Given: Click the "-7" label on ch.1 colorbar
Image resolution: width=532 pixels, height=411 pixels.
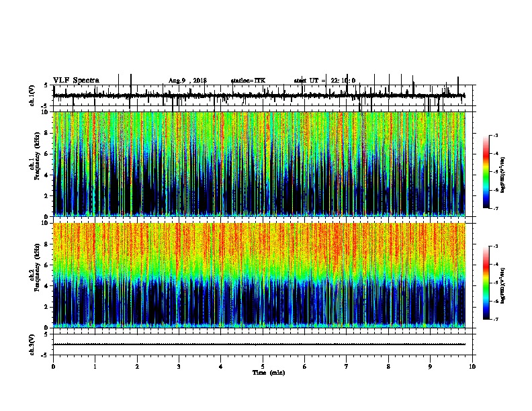Looking at the screenshot, I should [x=495, y=208].
